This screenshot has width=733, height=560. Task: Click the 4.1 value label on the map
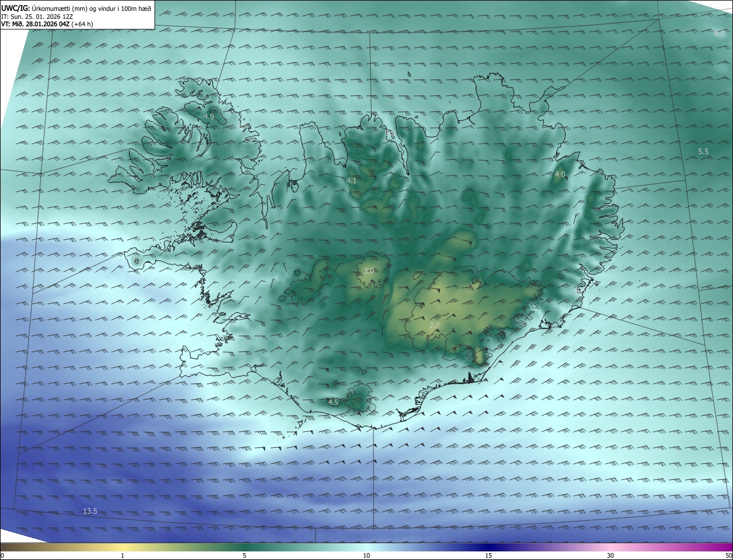[x=352, y=180]
